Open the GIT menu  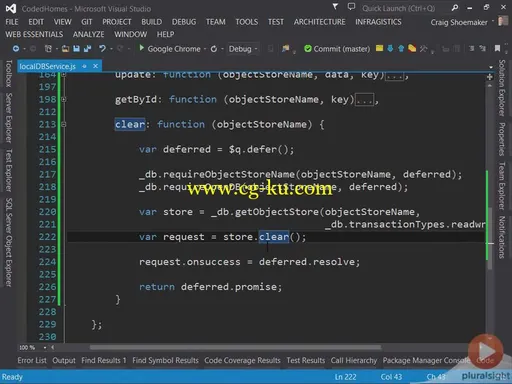tap(86, 22)
